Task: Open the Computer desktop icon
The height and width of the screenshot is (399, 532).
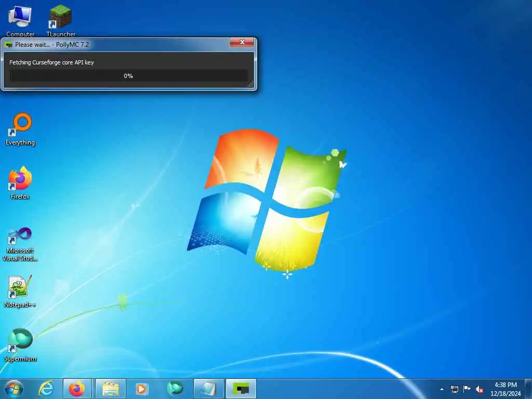Action: pos(20,20)
